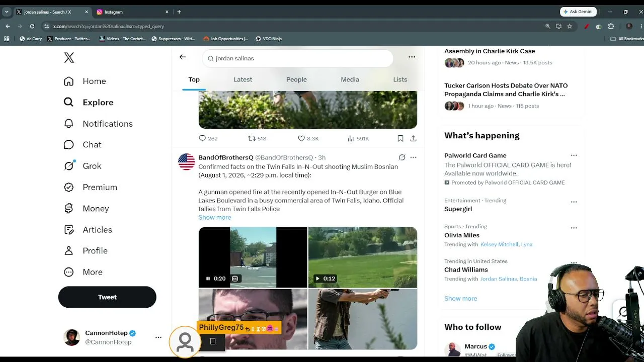Reply to the post with 262 replies
The width and height of the screenshot is (644, 362).
[208, 138]
